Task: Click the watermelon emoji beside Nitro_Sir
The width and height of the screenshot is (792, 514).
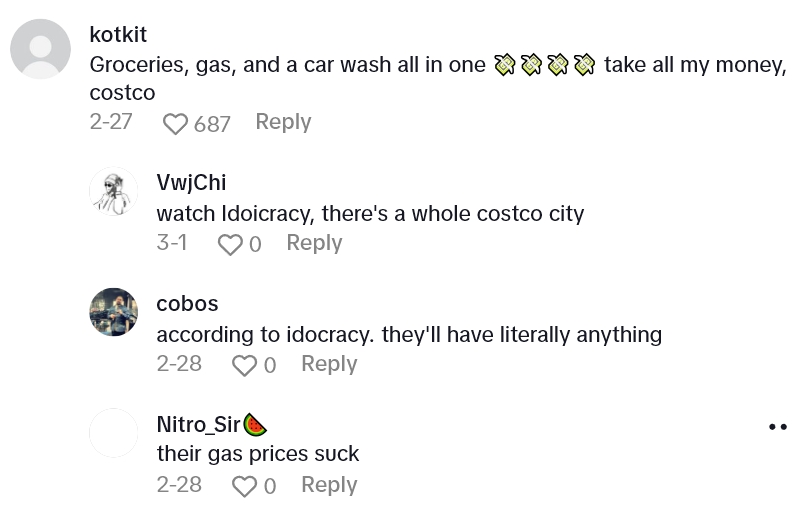Action: [255, 425]
